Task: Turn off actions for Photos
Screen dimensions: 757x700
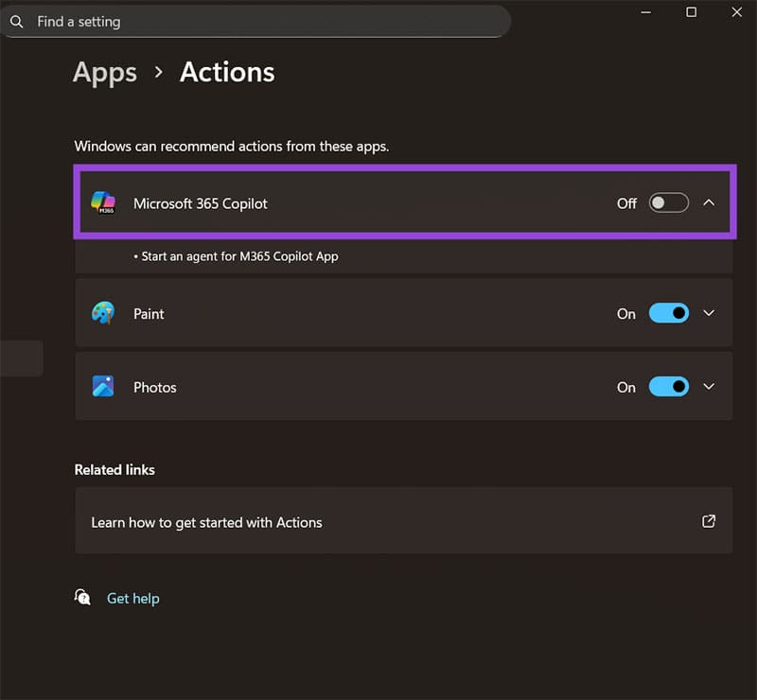Action: click(x=671, y=386)
